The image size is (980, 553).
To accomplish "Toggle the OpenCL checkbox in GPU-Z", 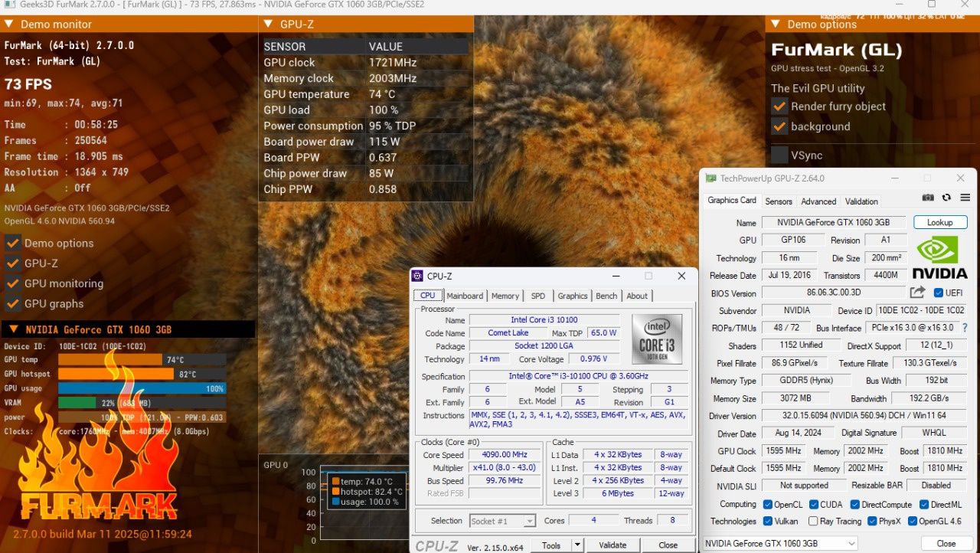I will (x=767, y=505).
